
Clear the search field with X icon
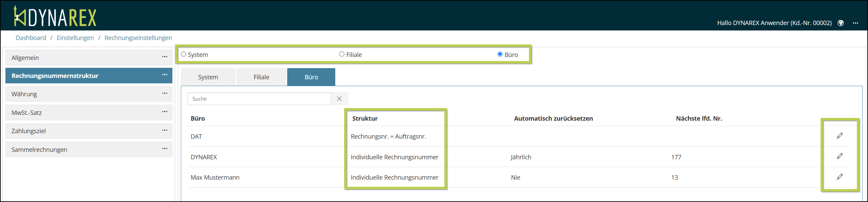click(339, 99)
